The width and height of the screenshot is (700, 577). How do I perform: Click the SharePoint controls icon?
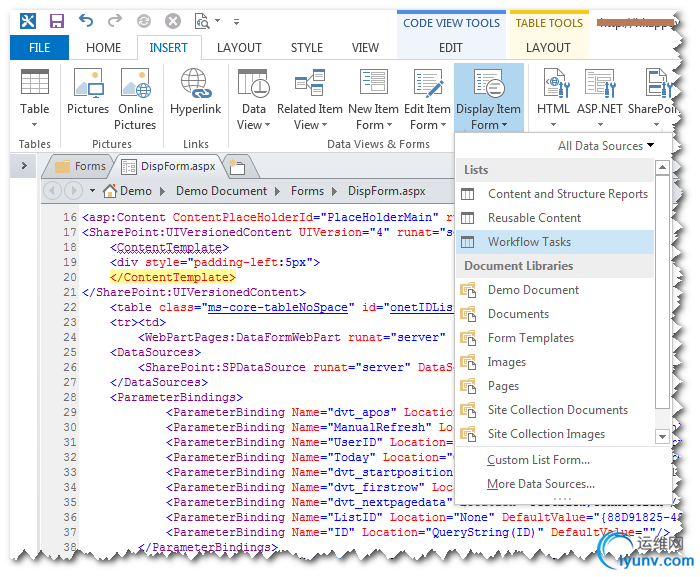pos(658,83)
